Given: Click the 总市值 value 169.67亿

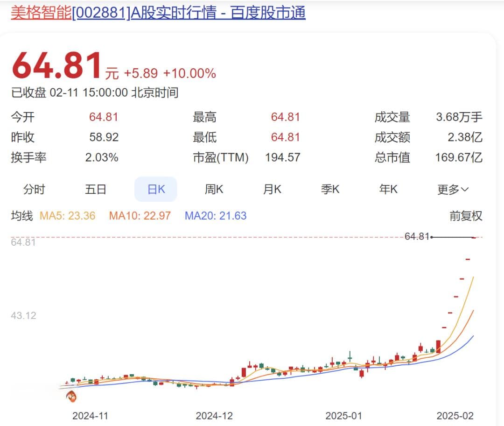Looking at the screenshot, I should 459,157.
